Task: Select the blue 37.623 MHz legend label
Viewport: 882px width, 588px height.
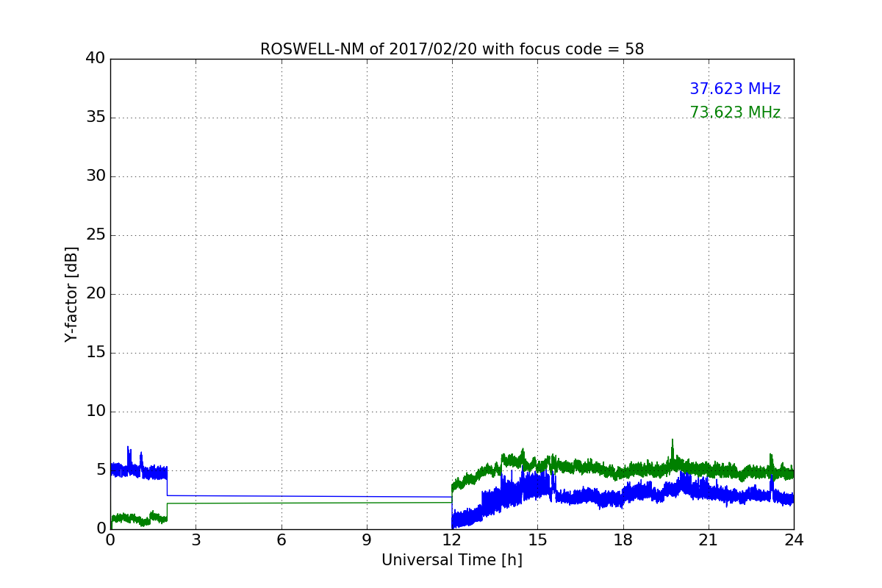Action: click(x=735, y=89)
